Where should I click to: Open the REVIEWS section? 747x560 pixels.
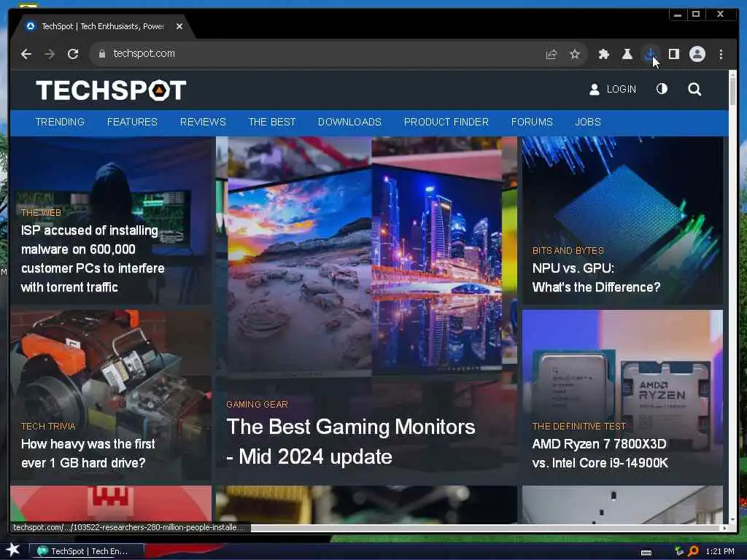coord(203,122)
